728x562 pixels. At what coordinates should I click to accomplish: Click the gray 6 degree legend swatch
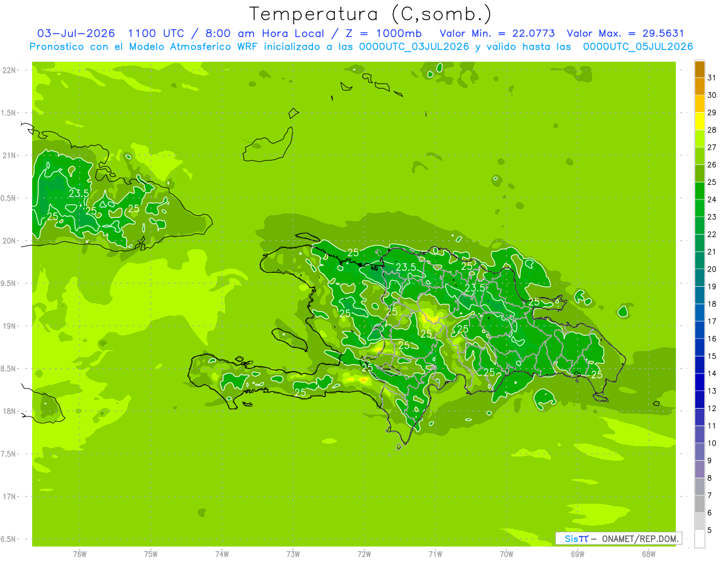pyautogui.click(x=699, y=504)
